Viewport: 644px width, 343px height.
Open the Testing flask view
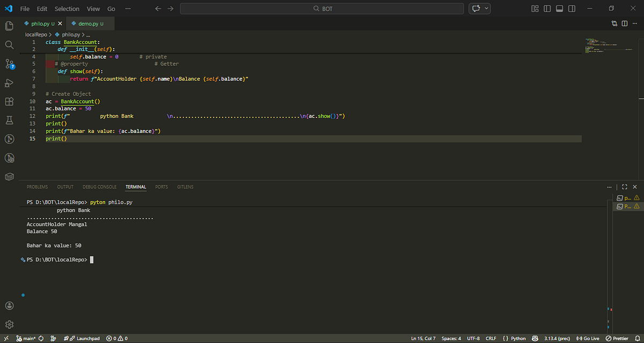(x=9, y=120)
